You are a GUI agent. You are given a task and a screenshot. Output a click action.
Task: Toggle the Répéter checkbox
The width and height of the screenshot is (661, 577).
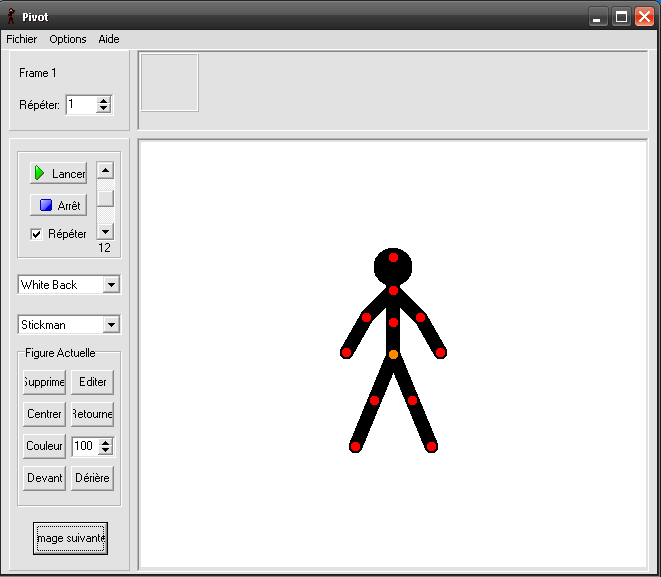(x=37, y=234)
